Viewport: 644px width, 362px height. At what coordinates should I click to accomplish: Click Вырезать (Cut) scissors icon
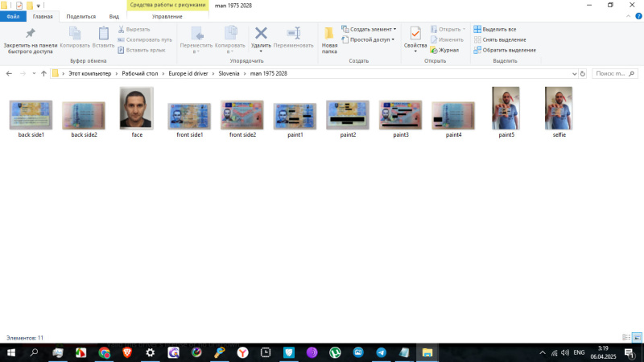(x=122, y=29)
